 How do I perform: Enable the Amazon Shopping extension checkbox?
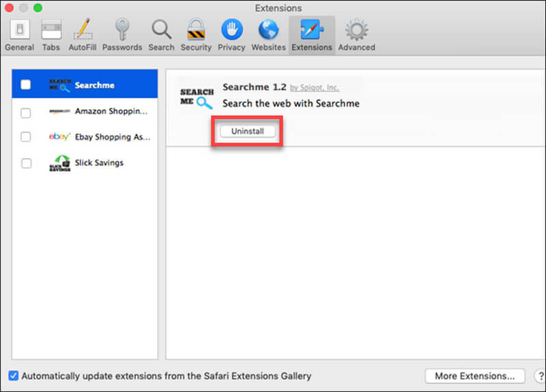pos(26,112)
